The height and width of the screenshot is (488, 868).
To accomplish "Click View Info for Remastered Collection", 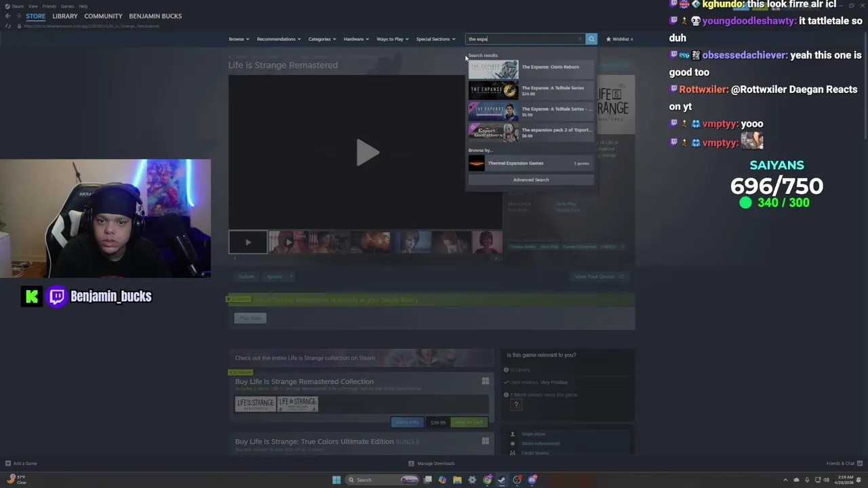I will (408, 422).
